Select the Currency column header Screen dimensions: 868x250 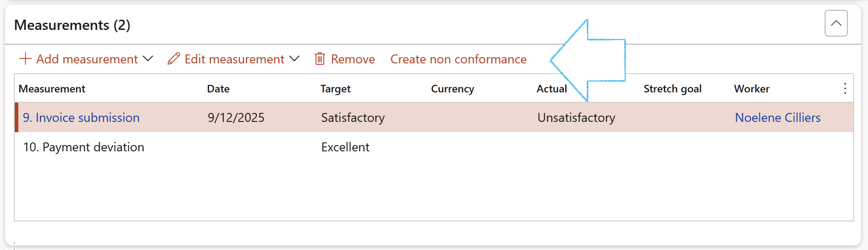tap(452, 89)
